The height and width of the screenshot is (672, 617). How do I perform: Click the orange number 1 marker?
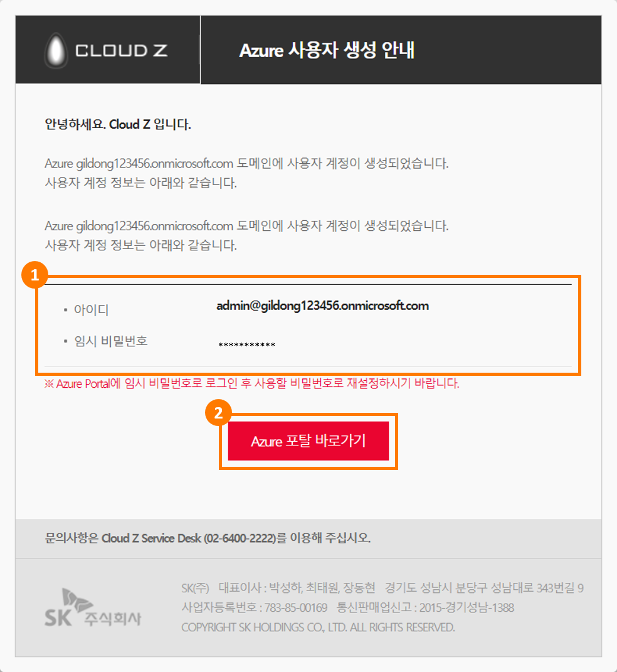click(34, 275)
